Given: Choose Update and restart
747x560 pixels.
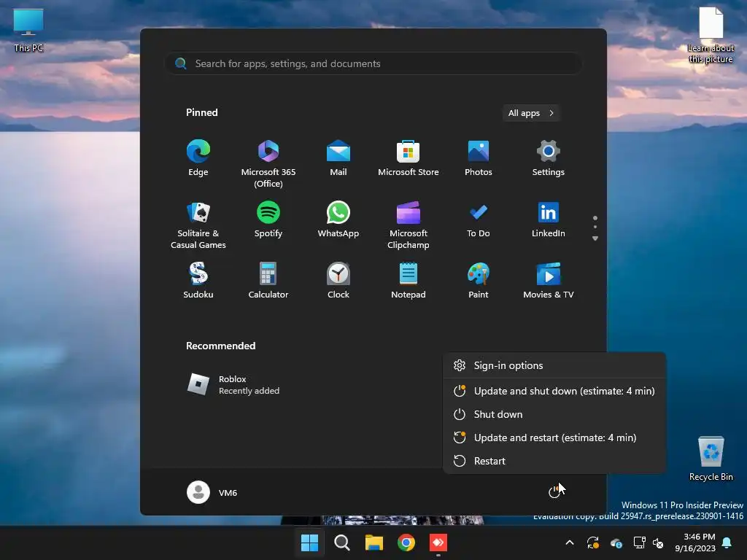Looking at the screenshot, I should [x=554, y=437].
